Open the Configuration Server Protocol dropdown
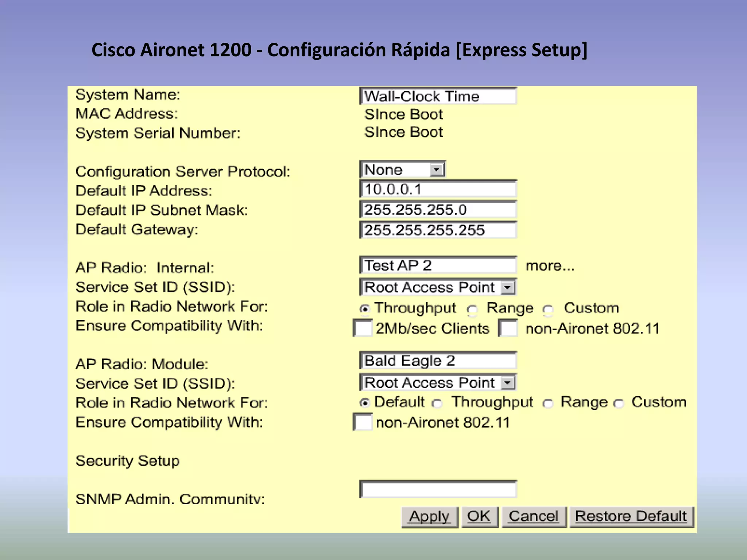This screenshot has width=747, height=560. coord(402,170)
